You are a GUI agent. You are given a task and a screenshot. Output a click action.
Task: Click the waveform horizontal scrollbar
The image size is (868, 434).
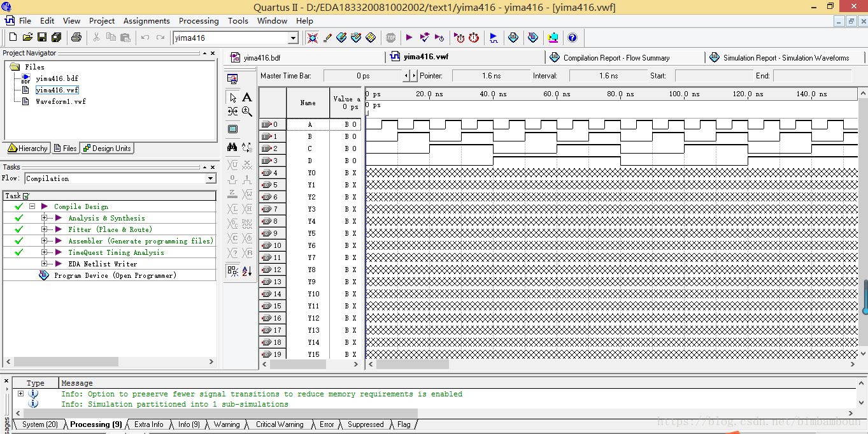413,365
